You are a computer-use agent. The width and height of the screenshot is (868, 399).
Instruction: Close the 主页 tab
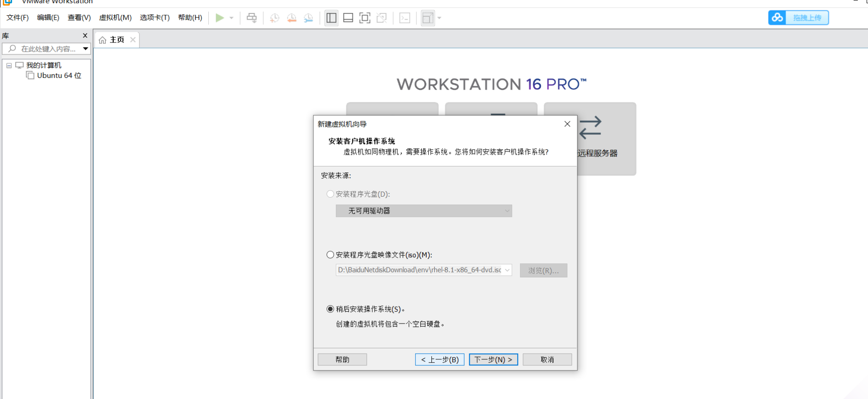[133, 40]
